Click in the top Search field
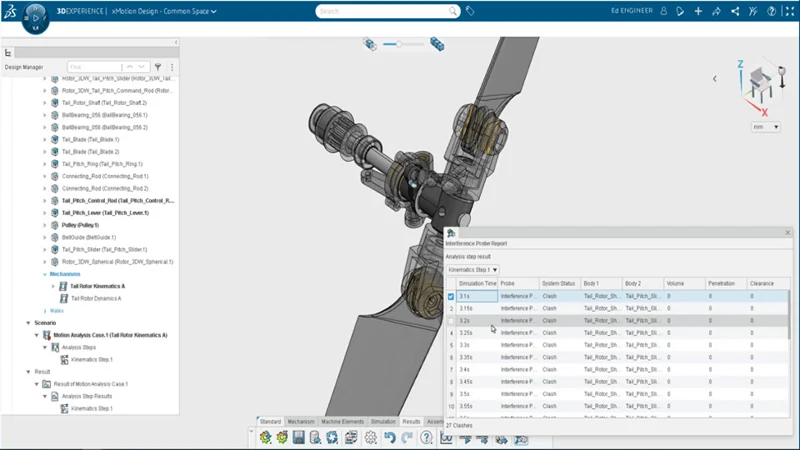800x450 pixels. click(385, 11)
